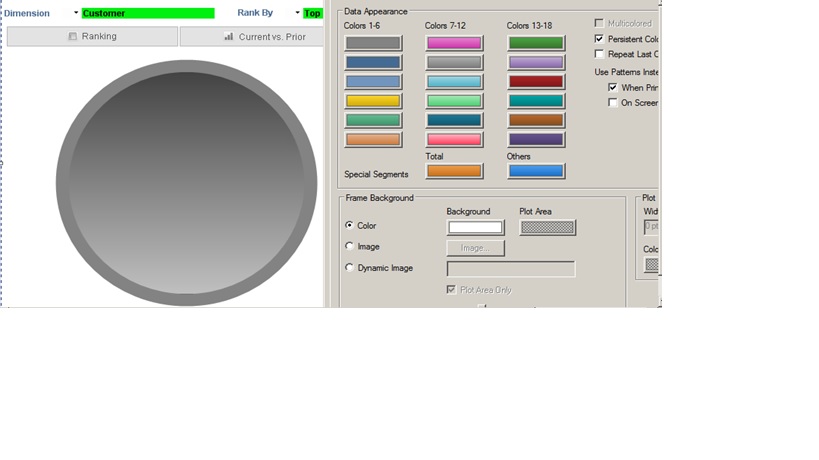Image resolution: width=819 pixels, height=460 pixels.
Task: Open the orange Total segment color
Action: 454,171
